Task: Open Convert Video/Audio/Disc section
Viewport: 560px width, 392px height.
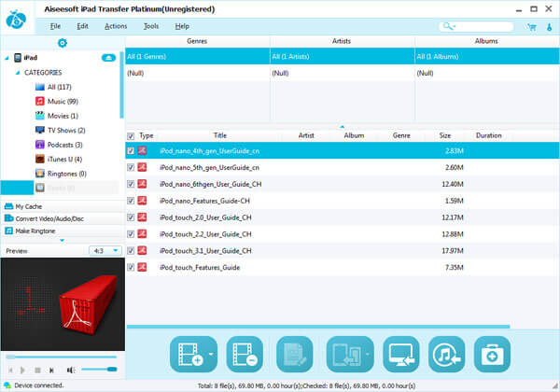Action: click(x=63, y=218)
